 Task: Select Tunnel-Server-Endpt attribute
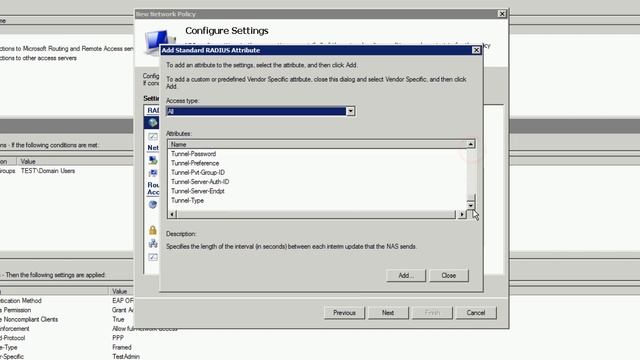[198, 191]
